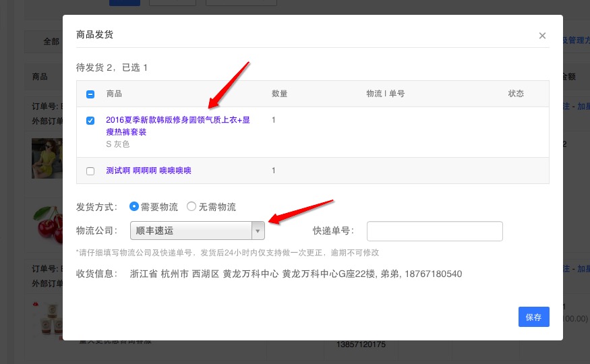590x364 pixels.
Task: Click the 24小时 modification notice text
Action: point(228,253)
